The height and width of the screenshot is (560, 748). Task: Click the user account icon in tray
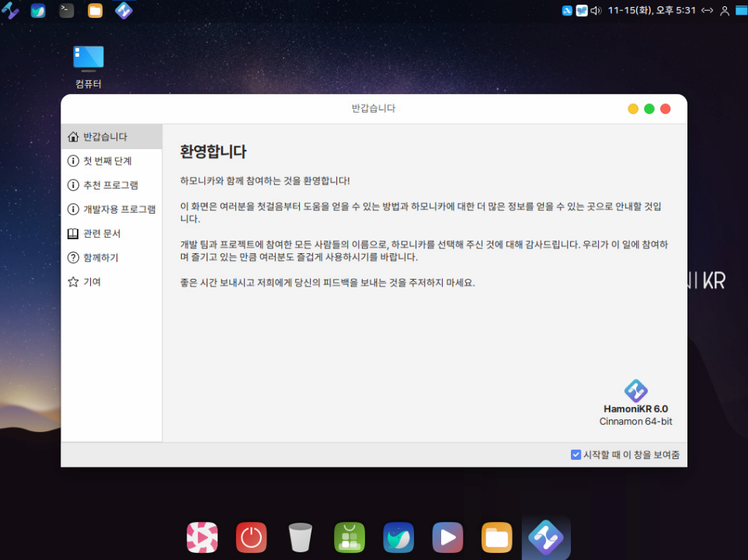(x=725, y=10)
